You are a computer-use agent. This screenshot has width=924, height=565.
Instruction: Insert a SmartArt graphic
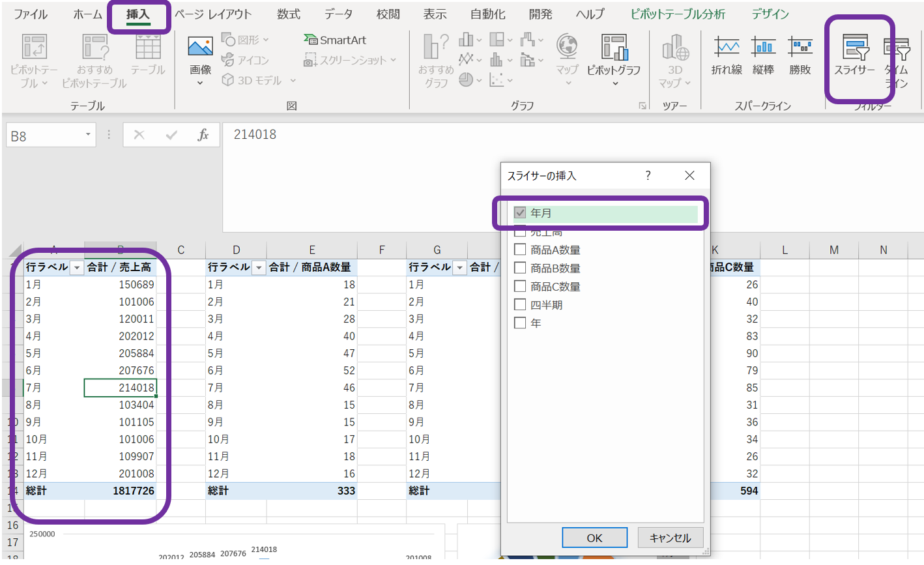click(335, 40)
